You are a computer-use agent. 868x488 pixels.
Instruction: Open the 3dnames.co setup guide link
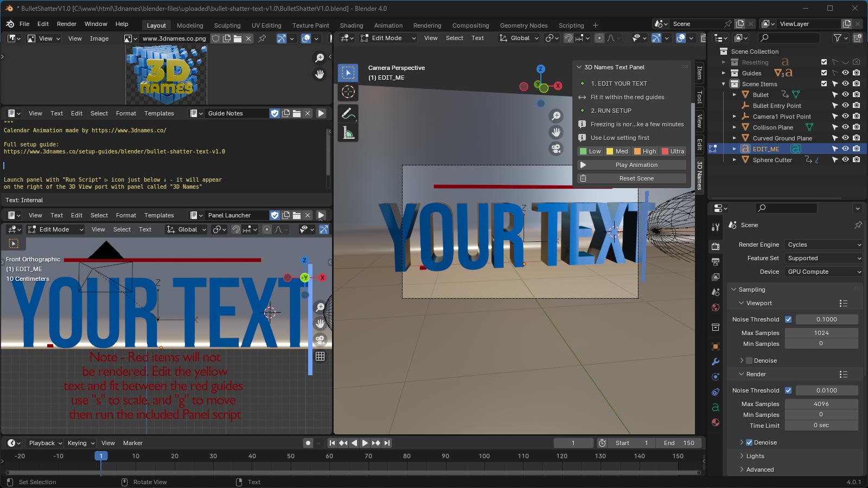[x=114, y=152]
